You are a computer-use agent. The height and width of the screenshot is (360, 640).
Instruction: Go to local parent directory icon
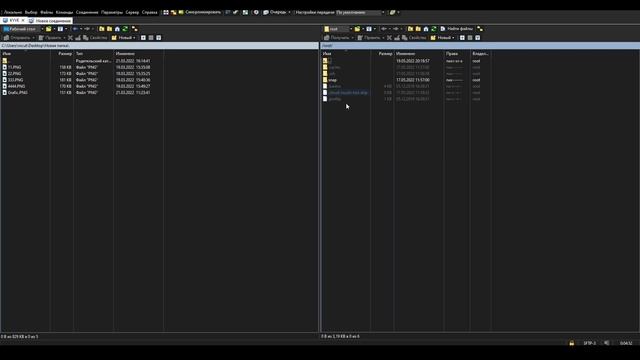tap(102, 29)
